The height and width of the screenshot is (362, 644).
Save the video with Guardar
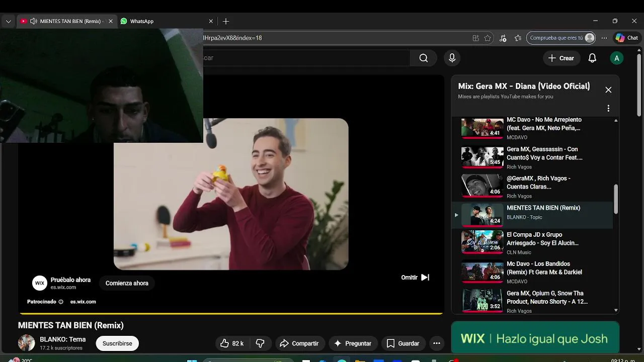click(403, 343)
